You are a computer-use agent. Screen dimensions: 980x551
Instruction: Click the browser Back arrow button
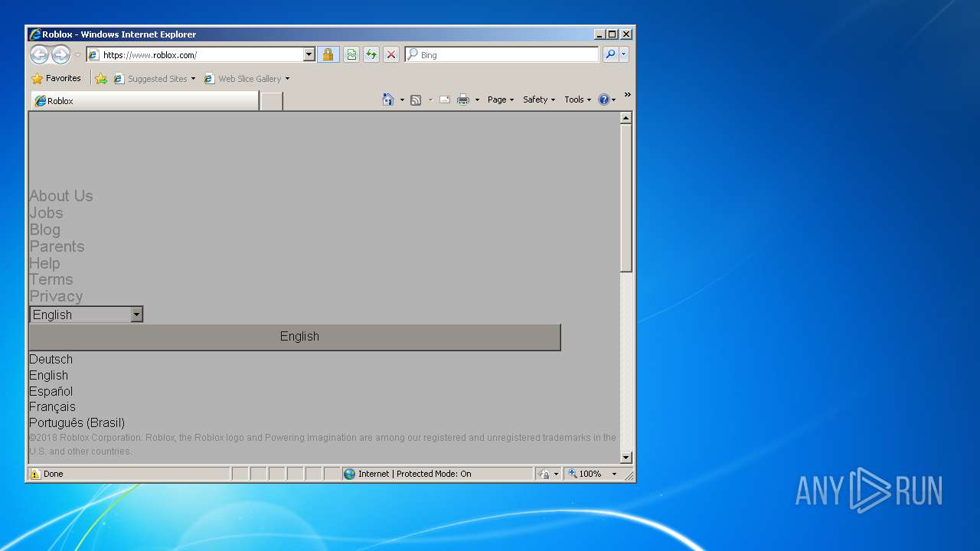39,54
